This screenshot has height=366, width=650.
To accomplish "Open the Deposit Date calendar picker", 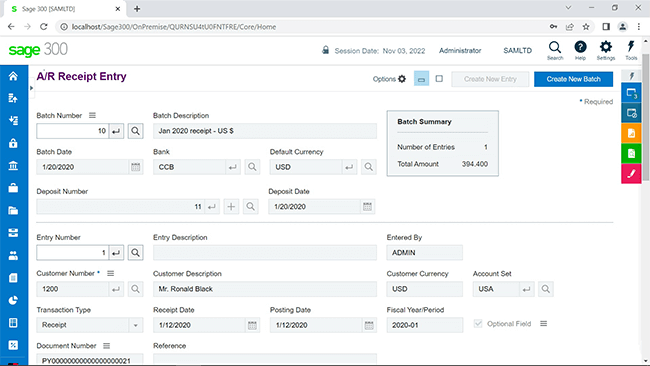I will click(367, 206).
